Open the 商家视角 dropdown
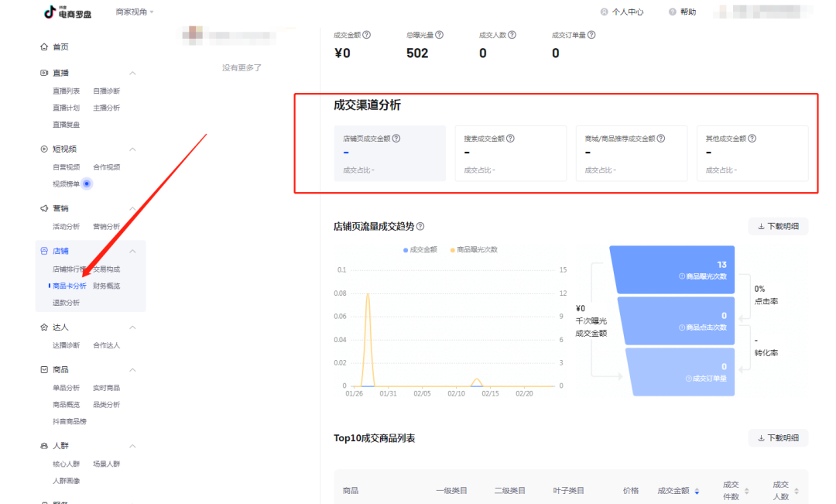 click(135, 12)
